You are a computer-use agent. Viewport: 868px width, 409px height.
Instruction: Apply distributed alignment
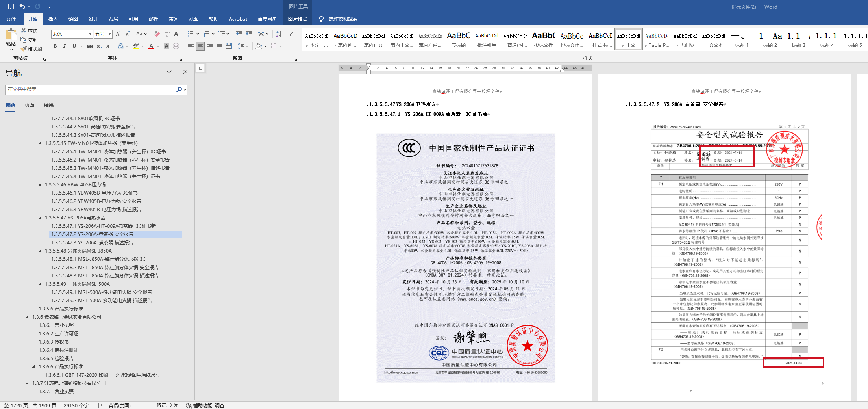coord(229,46)
